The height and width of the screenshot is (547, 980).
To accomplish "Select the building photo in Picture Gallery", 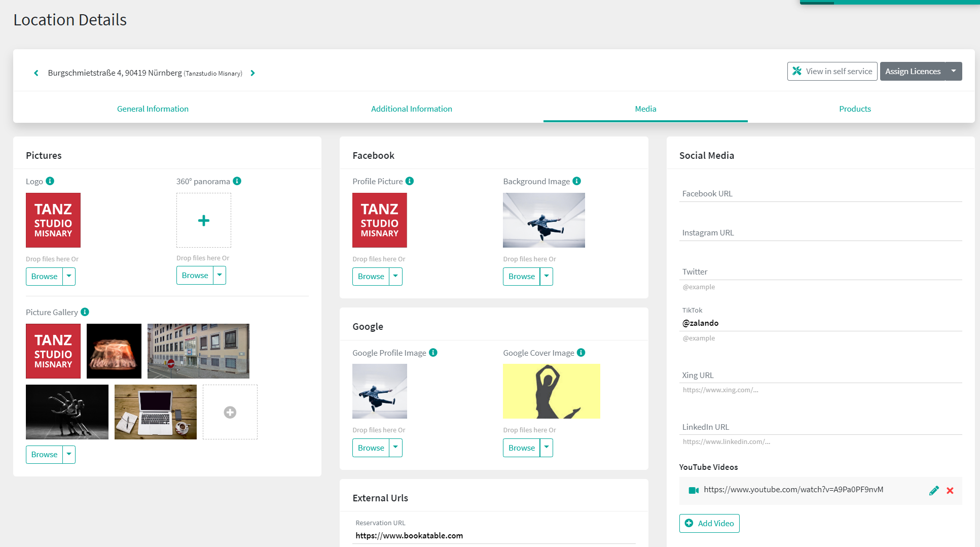I will click(198, 351).
